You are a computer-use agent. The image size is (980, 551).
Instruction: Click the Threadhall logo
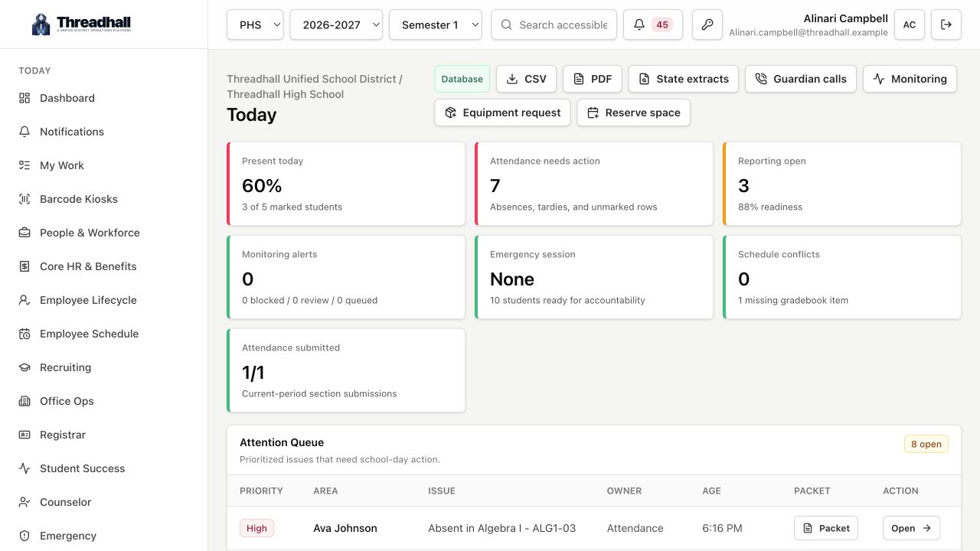point(82,24)
